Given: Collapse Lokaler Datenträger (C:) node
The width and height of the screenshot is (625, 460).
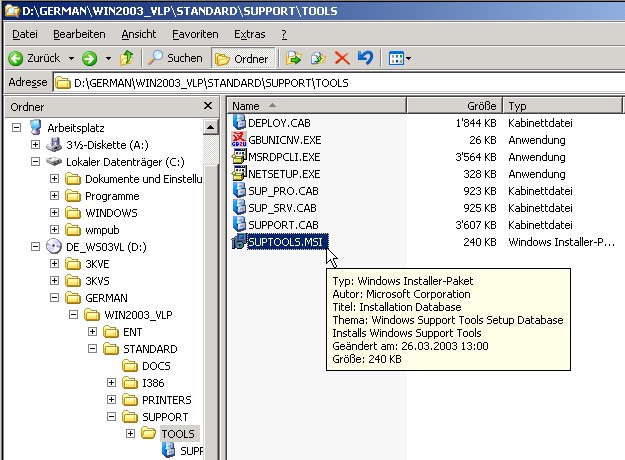Looking at the screenshot, I should 35,162.
